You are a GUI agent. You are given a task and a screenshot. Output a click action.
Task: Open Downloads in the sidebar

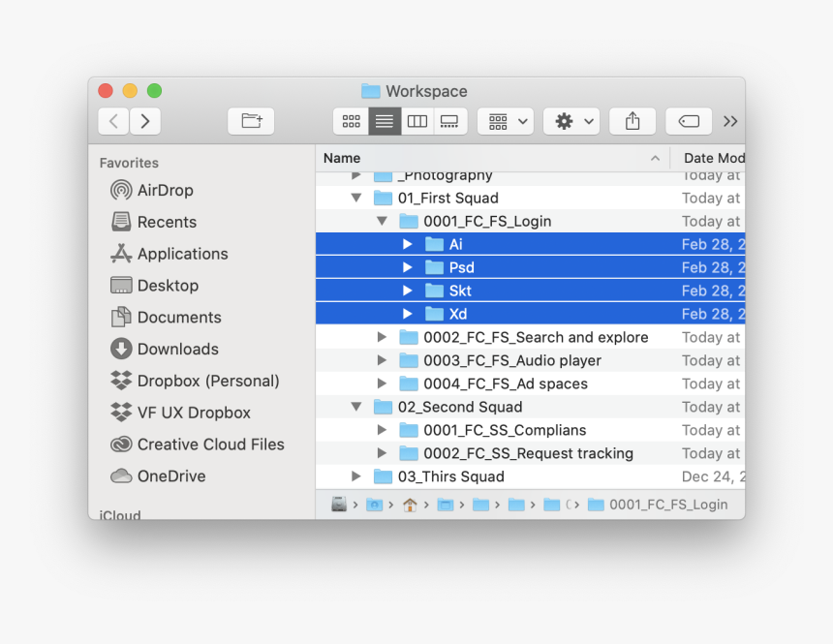pyautogui.click(x=165, y=349)
